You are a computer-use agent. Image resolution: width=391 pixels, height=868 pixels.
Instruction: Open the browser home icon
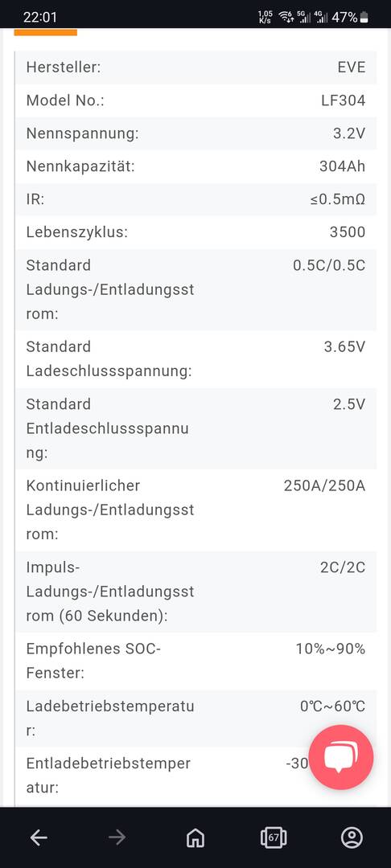[195, 837]
